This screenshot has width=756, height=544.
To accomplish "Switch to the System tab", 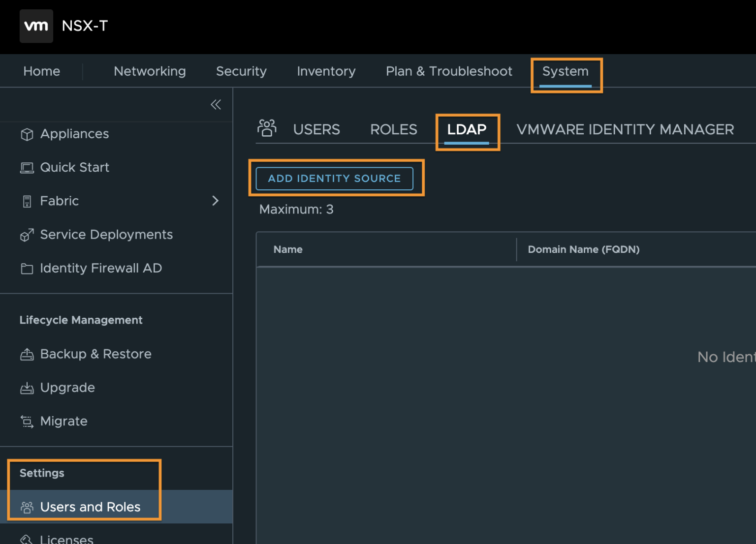I will [x=565, y=71].
